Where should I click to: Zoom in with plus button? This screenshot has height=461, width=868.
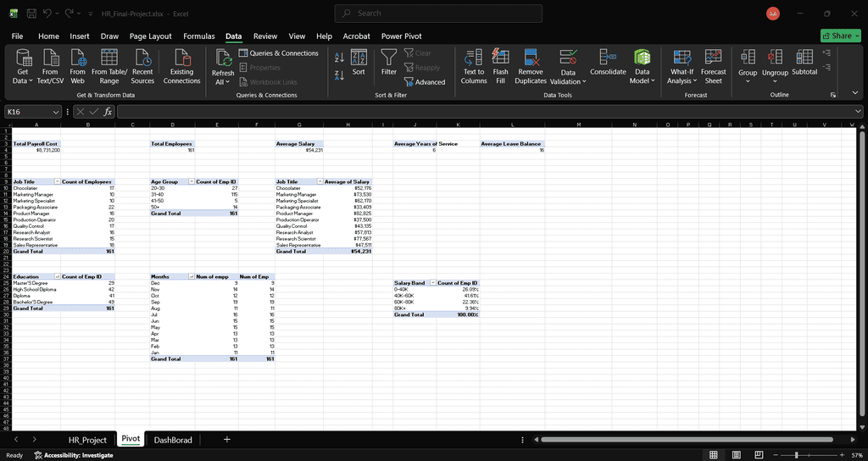[x=842, y=455]
